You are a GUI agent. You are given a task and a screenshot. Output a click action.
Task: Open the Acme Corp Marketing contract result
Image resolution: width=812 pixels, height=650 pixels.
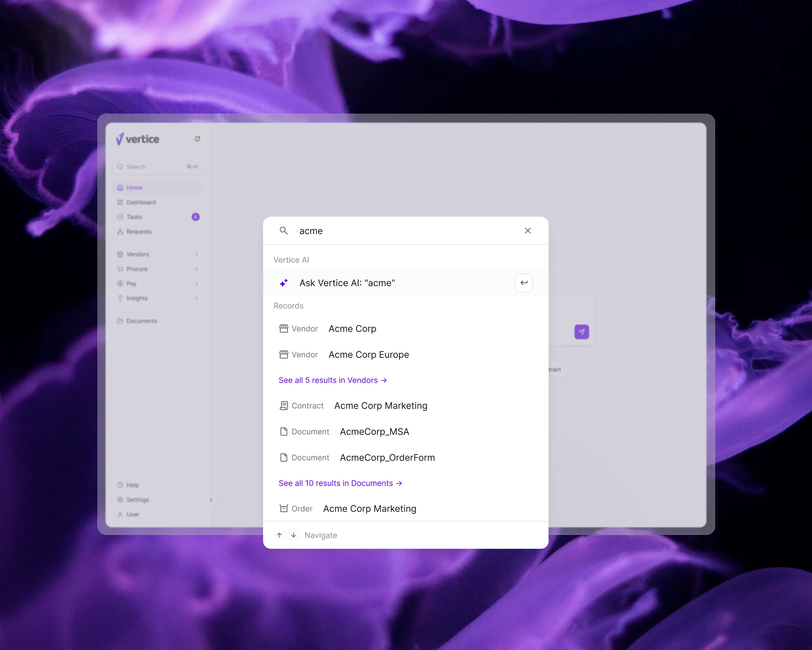pyautogui.click(x=406, y=406)
